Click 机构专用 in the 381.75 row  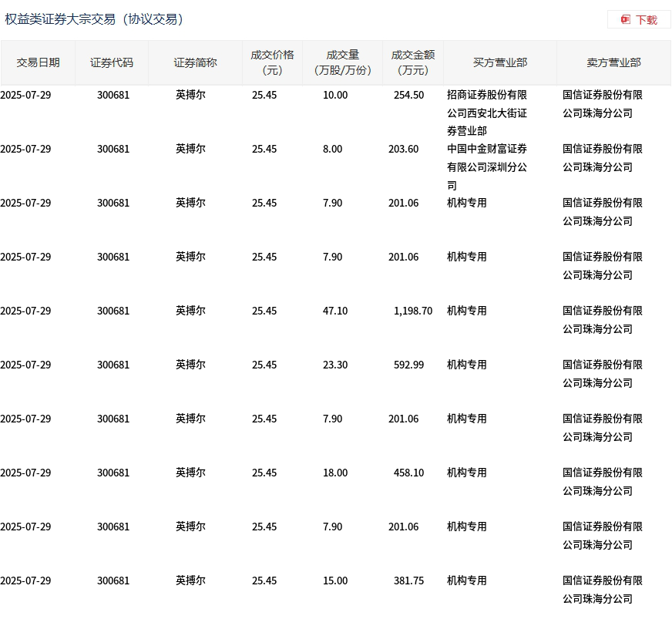tap(467, 581)
